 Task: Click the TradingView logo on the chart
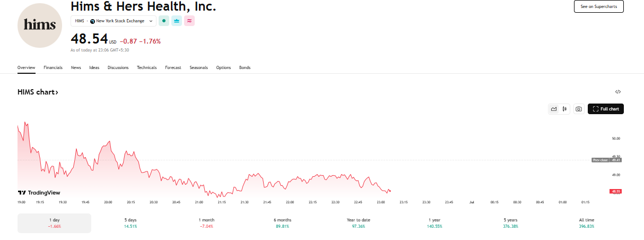[x=39, y=193]
